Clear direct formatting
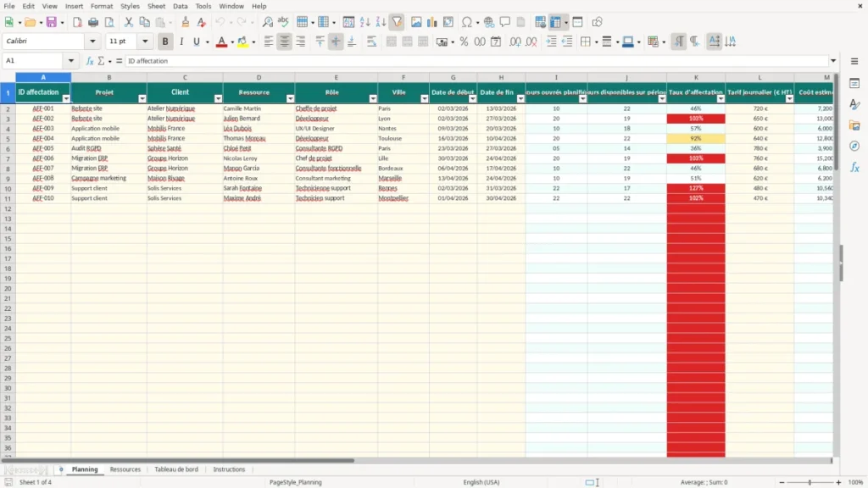The width and height of the screenshot is (868, 488). [x=202, y=22]
